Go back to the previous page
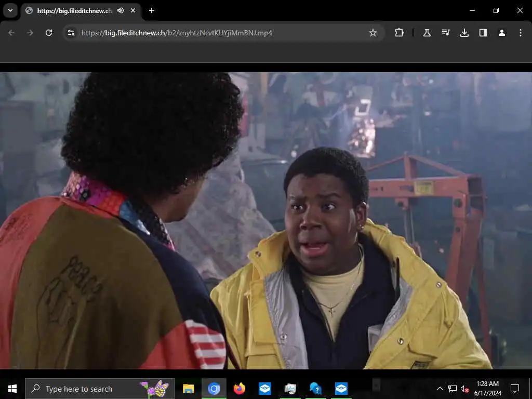Viewport: 532px width, 399px height. (11, 33)
